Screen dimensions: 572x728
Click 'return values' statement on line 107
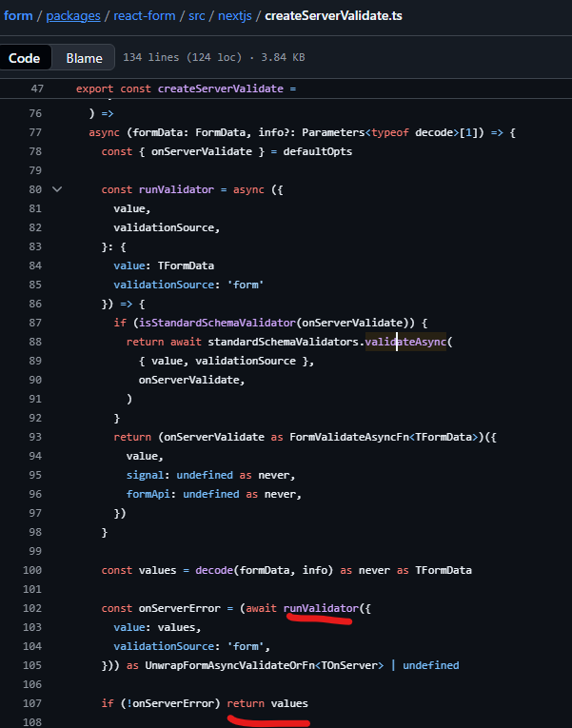[267, 703]
